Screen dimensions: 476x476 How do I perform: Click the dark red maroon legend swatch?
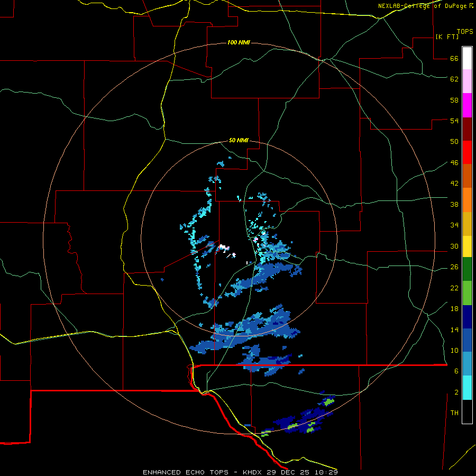[467, 129]
